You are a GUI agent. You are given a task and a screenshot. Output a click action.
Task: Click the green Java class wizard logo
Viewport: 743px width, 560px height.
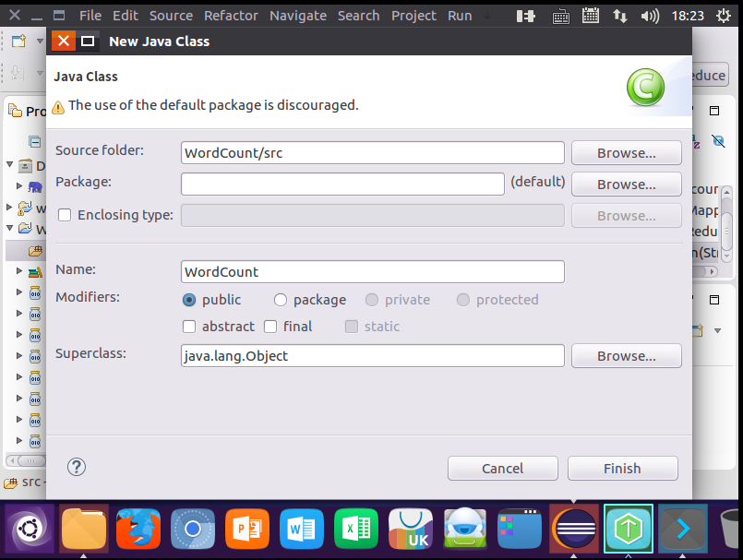coord(645,87)
